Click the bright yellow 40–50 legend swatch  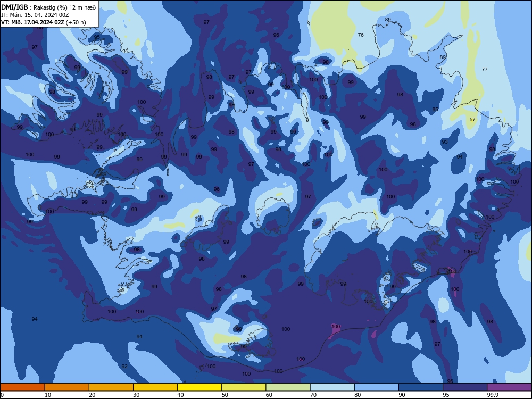(199, 387)
